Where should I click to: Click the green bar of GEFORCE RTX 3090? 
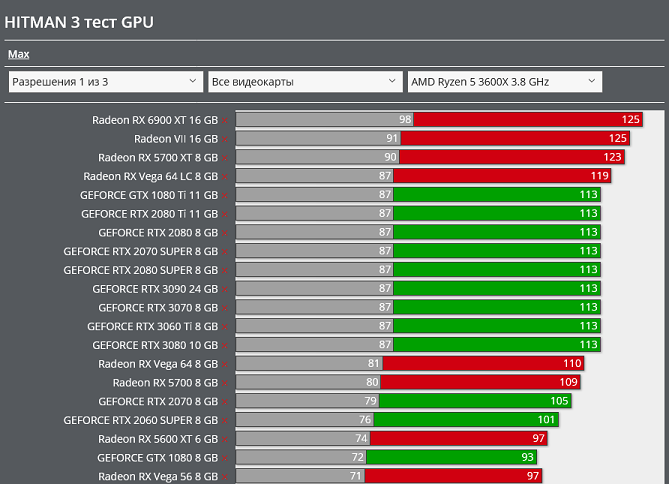coord(497,289)
